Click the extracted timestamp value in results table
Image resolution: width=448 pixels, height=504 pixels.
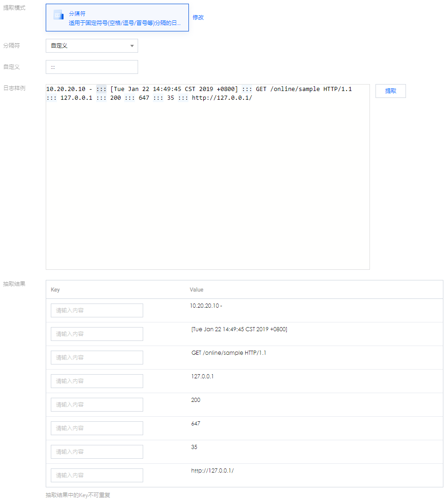tap(239, 329)
